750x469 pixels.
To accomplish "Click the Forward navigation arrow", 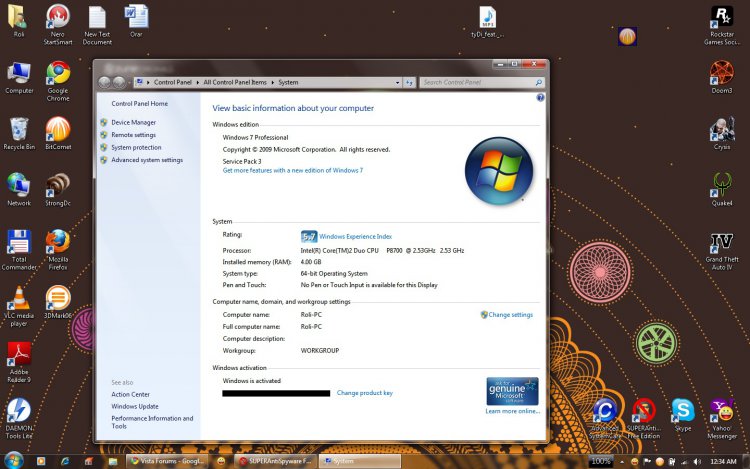I will pyautogui.click(x=119, y=82).
